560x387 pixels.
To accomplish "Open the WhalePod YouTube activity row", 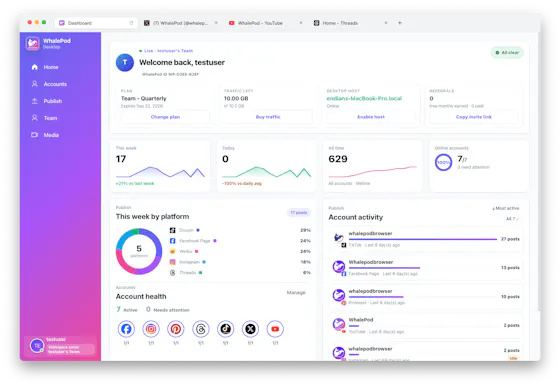I will click(x=426, y=325).
